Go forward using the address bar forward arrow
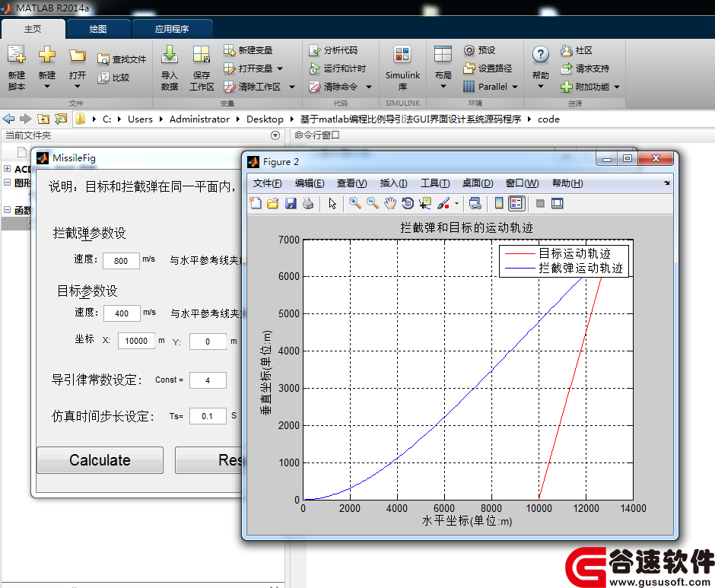Image resolution: width=715 pixels, height=588 pixels. 26,119
